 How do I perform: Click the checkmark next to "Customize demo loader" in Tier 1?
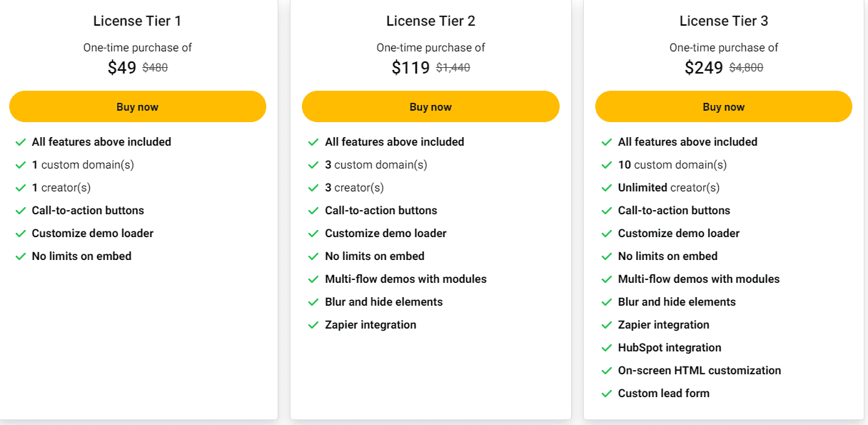[x=21, y=233]
